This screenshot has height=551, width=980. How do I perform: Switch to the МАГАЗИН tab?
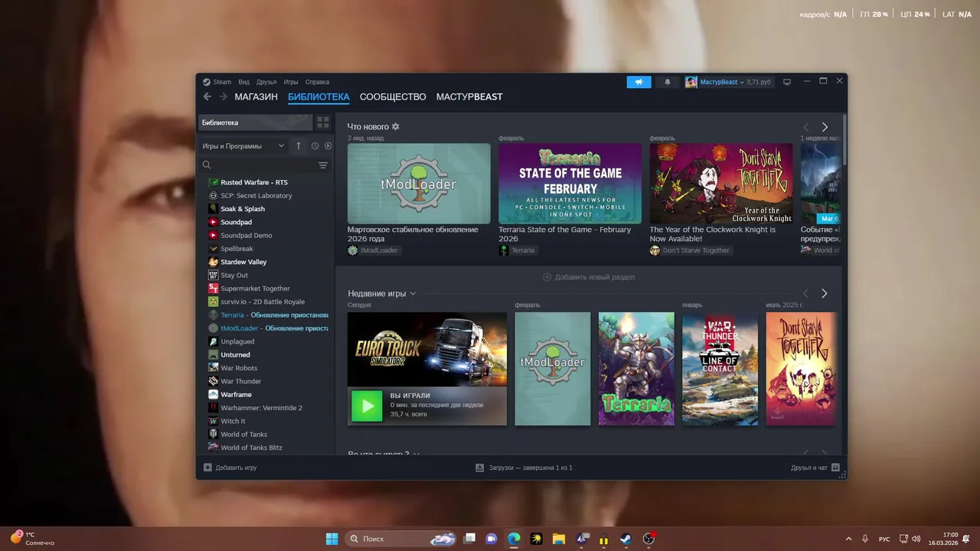(256, 97)
